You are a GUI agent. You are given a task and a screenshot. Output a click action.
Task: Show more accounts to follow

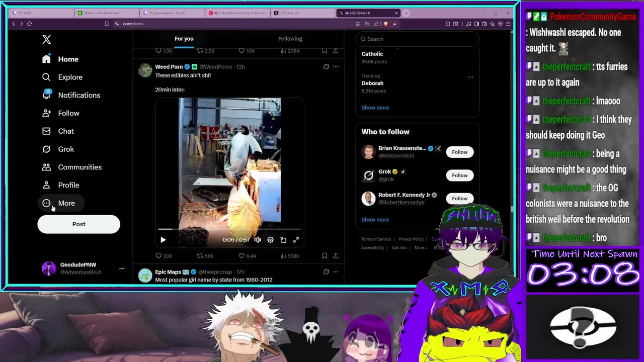[x=375, y=220]
